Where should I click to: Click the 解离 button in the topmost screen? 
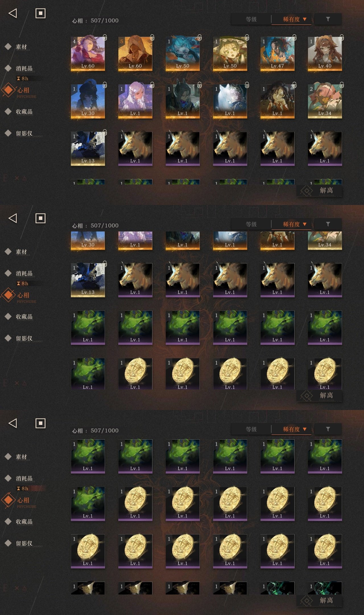(x=319, y=190)
